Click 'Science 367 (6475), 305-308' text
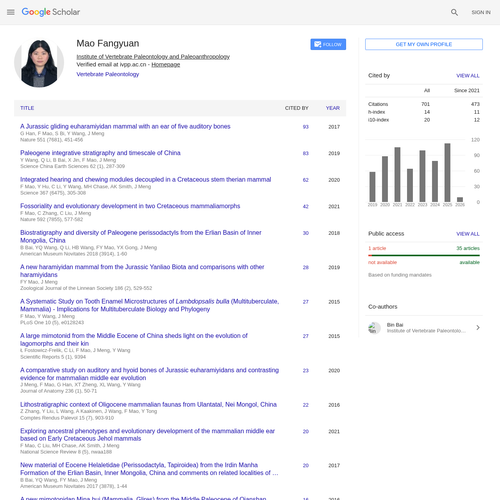 [x=53, y=193]
